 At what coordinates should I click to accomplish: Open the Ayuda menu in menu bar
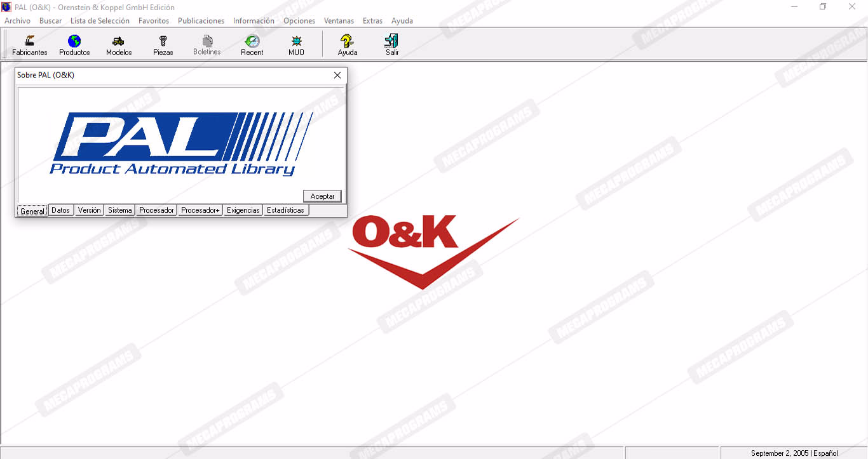pos(402,21)
